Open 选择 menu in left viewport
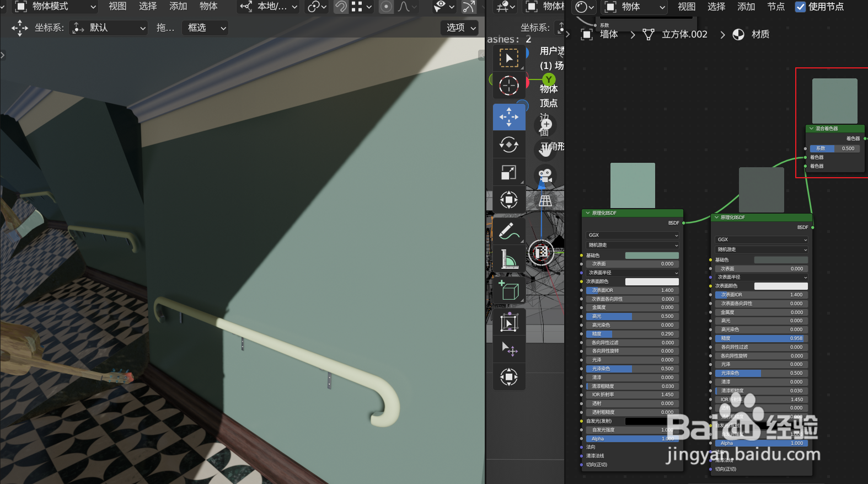The height and width of the screenshot is (484, 868). pyautogui.click(x=148, y=6)
